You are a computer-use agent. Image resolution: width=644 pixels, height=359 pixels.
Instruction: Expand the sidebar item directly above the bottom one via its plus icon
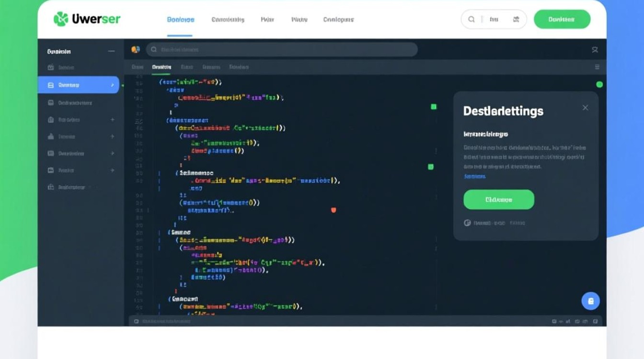point(112,170)
